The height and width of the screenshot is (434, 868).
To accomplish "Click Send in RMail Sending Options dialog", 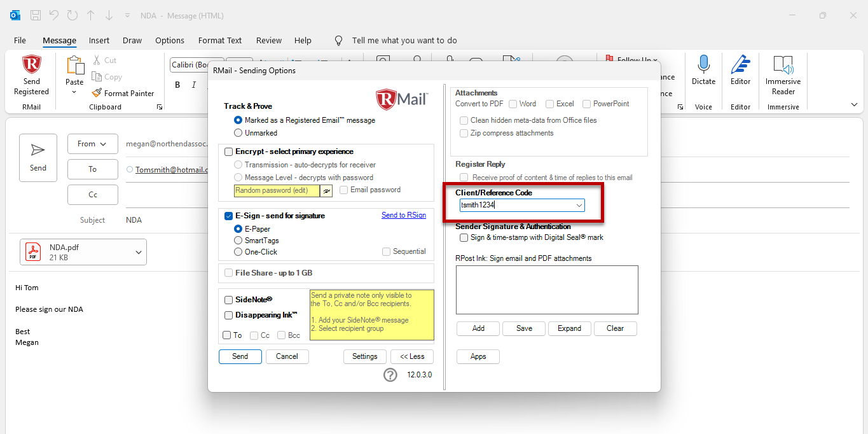I will pyautogui.click(x=240, y=356).
